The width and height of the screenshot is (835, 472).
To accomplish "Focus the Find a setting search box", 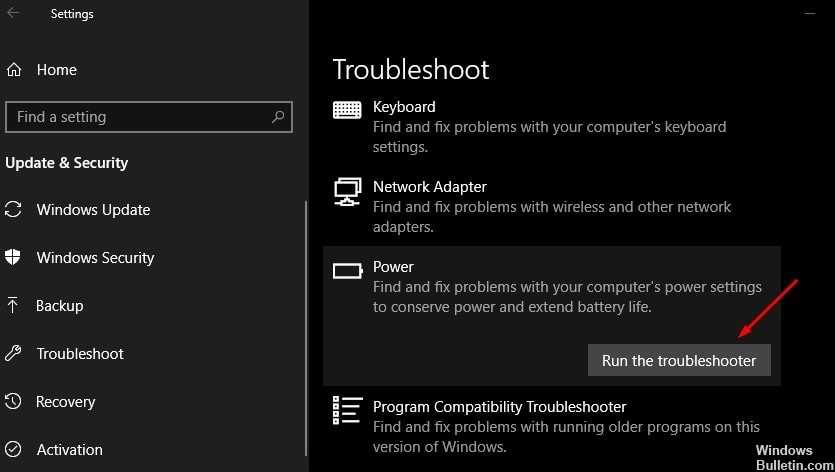I will pyautogui.click(x=140, y=117).
